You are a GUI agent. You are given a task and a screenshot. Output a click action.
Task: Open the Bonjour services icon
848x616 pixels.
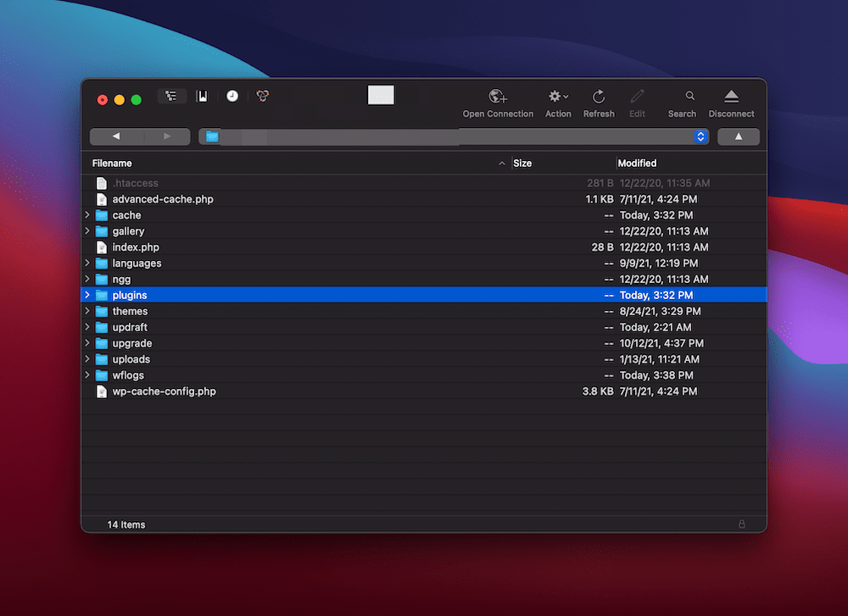(x=262, y=97)
